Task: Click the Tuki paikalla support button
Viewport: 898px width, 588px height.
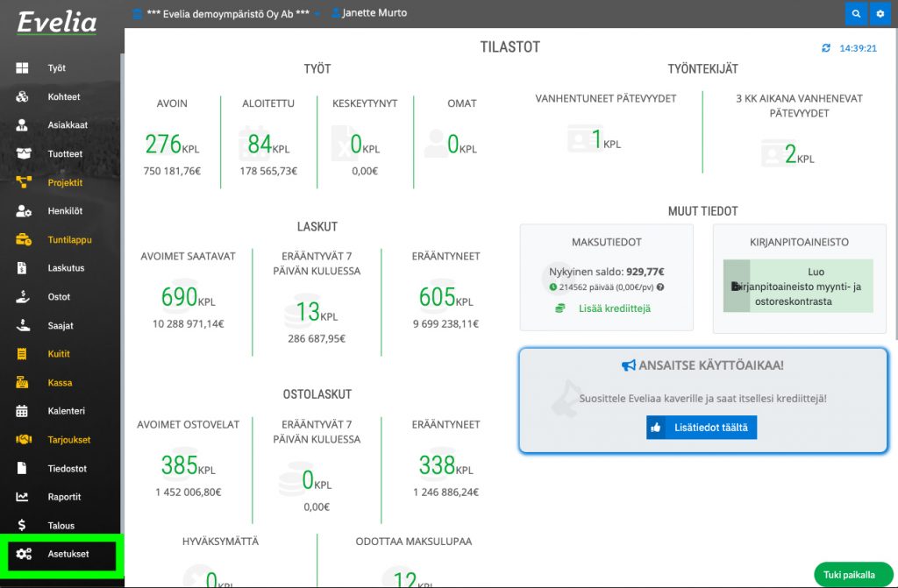Action: coord(853,574)
